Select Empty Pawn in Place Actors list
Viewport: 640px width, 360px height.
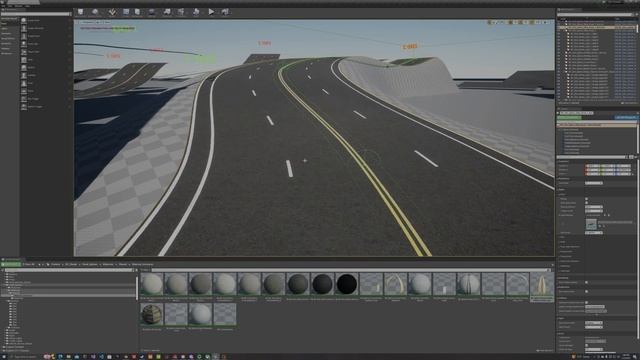click(46, 36)
